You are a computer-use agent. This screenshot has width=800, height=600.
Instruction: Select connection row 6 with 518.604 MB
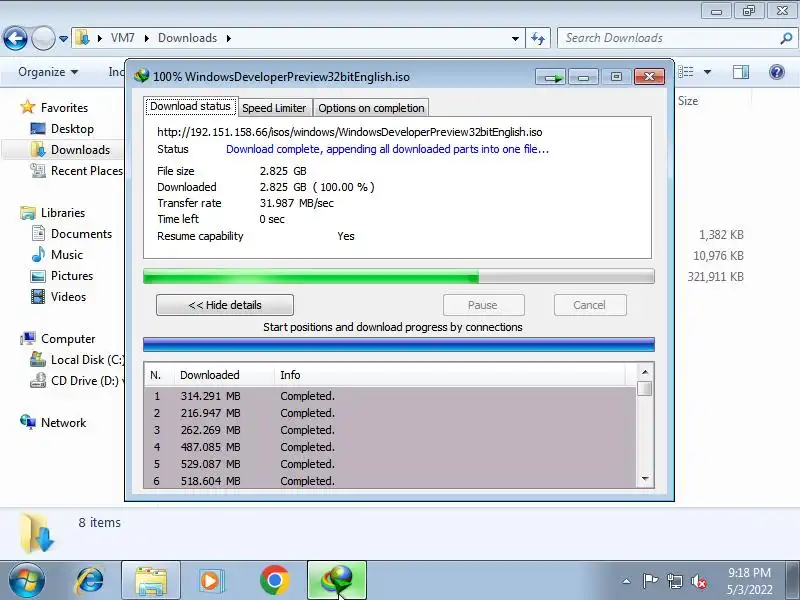tap(390, 481)
